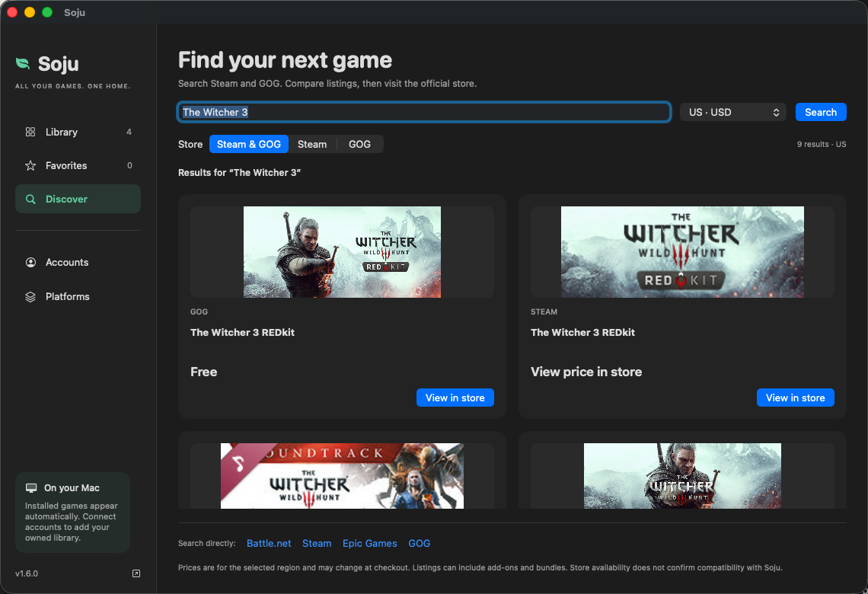The width and height of the screenshot is (868, 594).
Task: Click the Wild Hunt cover in the bottom-right card
Action: pyautogui.click(x=682, y=475)
